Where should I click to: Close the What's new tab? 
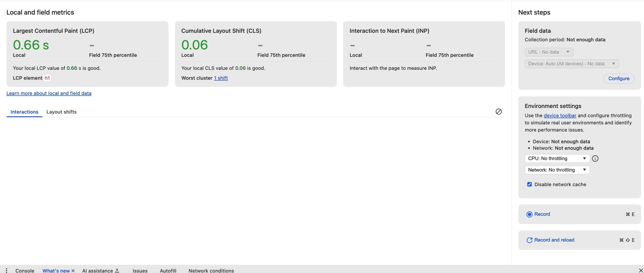pyautogui.click(x=73, y=270)
